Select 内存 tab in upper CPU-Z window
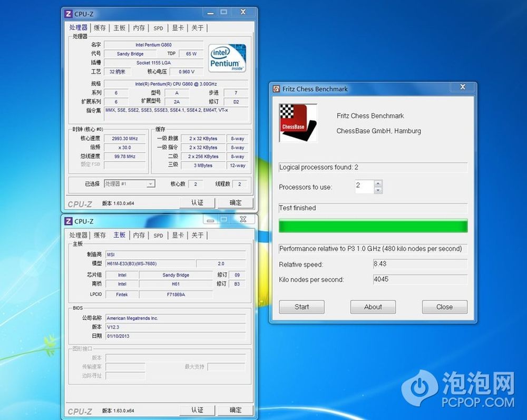The height and width of the screenshot is (420, 527). point(139,28)
